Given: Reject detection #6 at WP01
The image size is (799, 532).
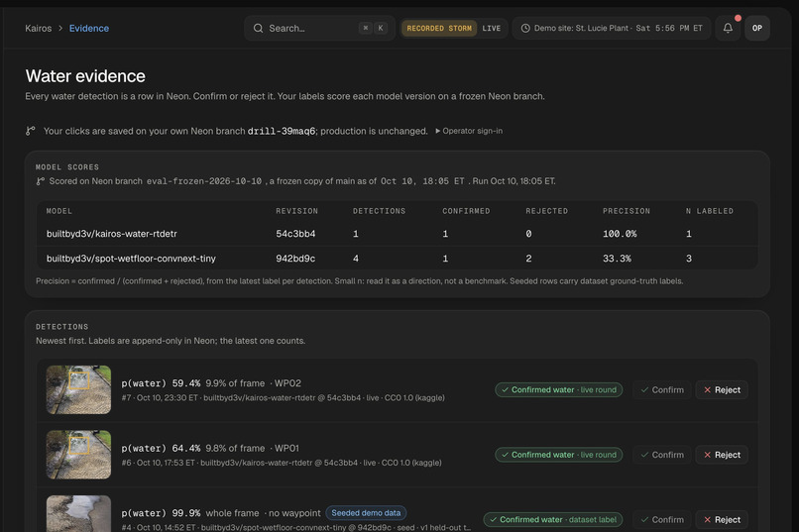Looking at the screenshot, I should (722, 455).
